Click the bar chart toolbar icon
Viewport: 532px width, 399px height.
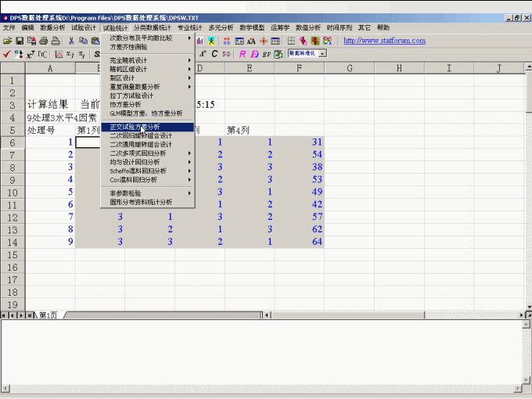pos(200,41)
